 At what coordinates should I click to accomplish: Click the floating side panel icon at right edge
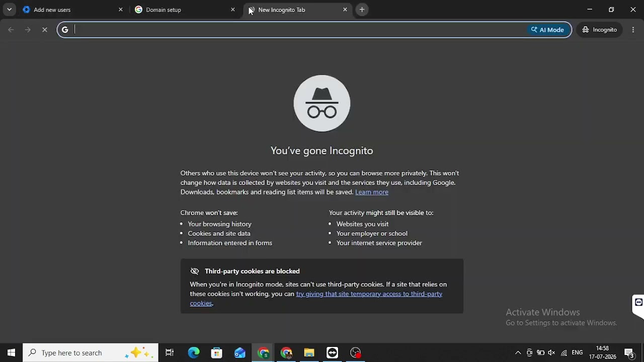pos(638,303)
